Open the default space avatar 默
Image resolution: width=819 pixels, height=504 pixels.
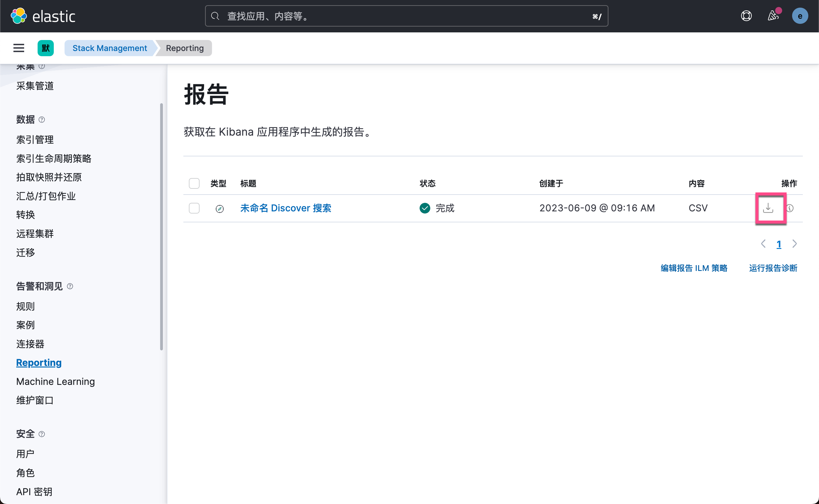(x=46, y=48)
